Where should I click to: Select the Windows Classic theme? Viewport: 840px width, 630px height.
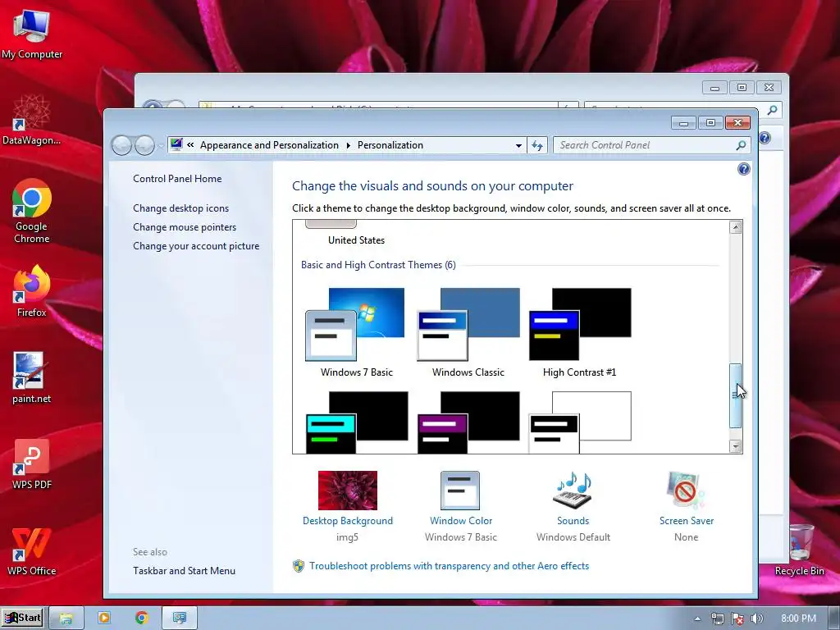click(468, 333)
